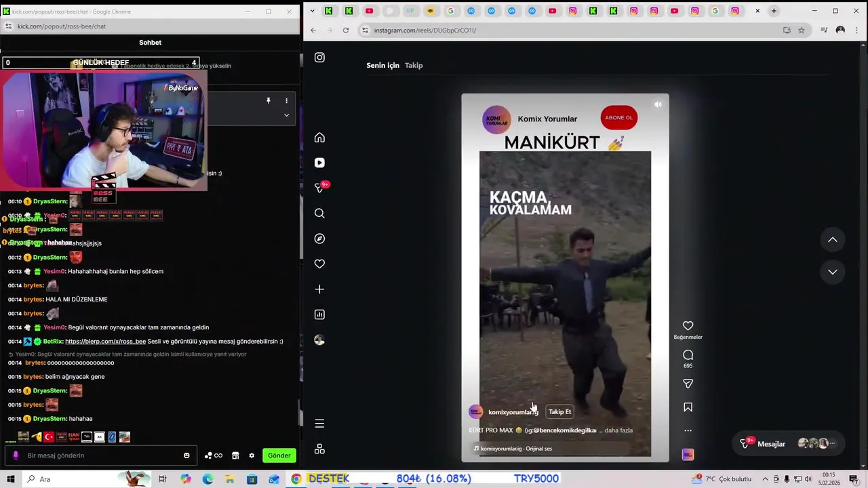
Task: Open Windows Start menu
Action: click(11, 479)
